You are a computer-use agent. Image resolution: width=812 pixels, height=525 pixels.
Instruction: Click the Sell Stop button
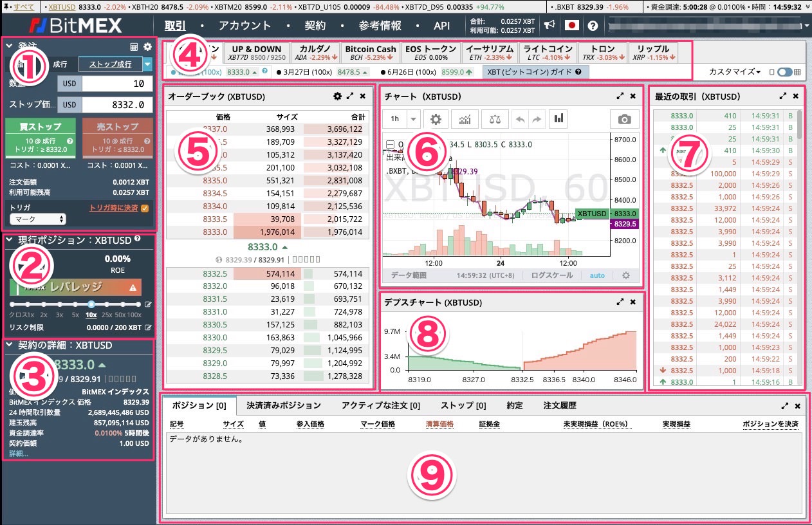pyautogui.click(x=118, y=137)
